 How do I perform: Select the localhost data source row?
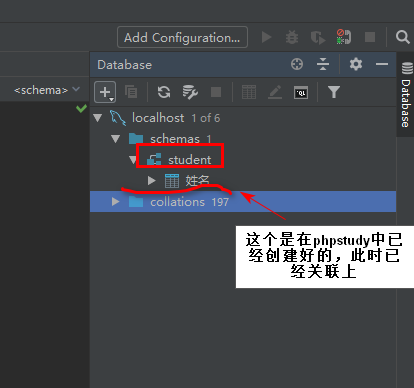coord(243,118)
